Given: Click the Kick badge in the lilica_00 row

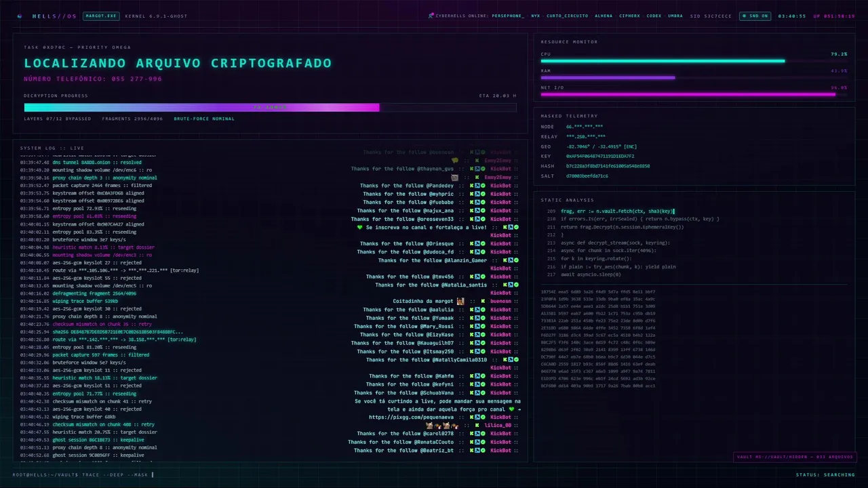Looking at the screenshot, I should pyautogui.click(x=477, y=426).
